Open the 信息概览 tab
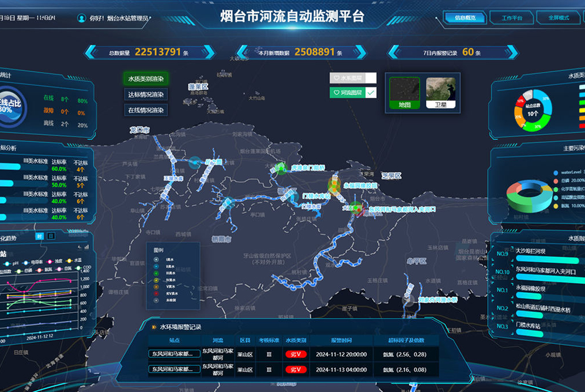Viewport: 585px width, 392px height. [x=465, y=18]
